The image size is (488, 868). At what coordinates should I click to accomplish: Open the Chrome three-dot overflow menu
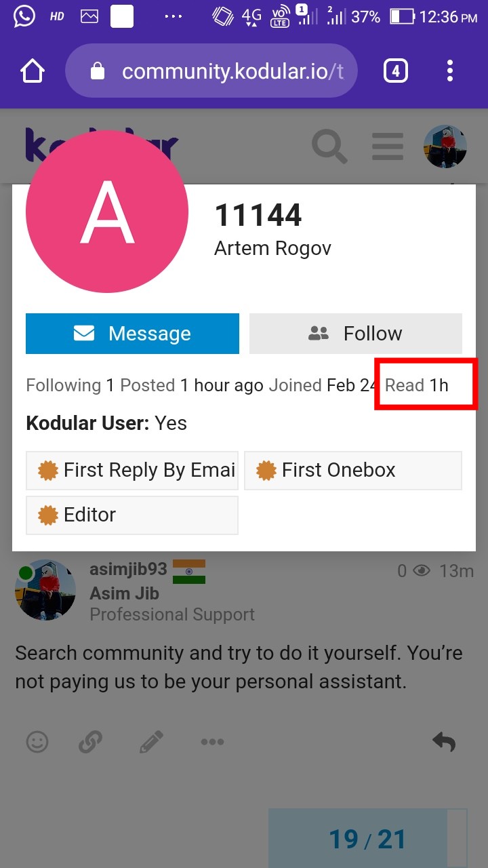coord(450,71)
